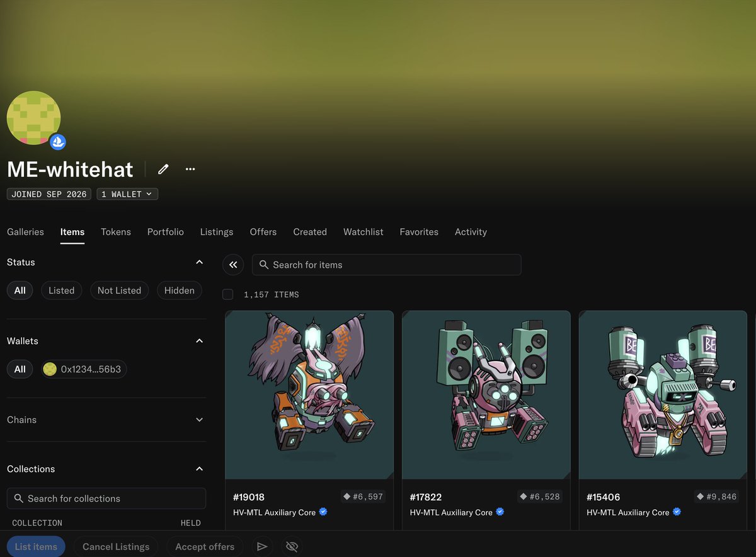
Task: Click the Cancel Listings button
Action: click(x=116, y=546)
